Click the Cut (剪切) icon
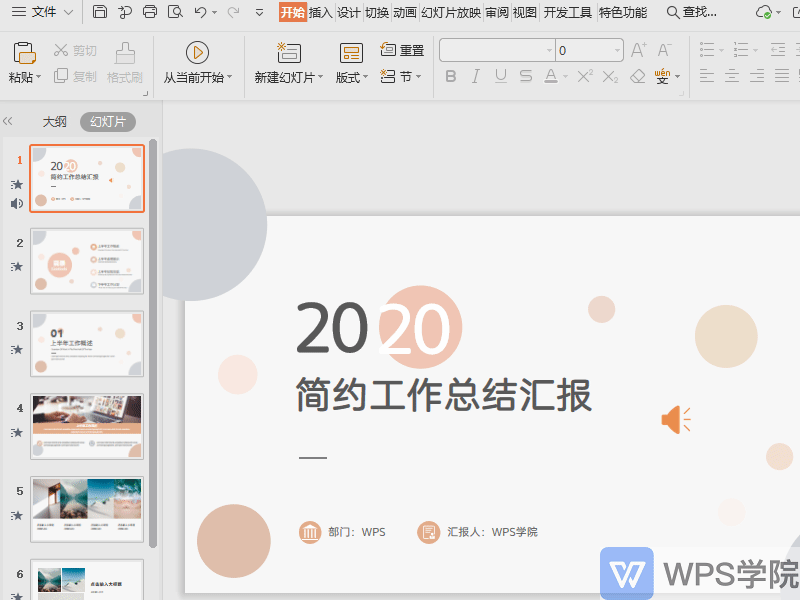Viewport: 800px width, 600px height. pyautogui.click(x=61, y=50)
